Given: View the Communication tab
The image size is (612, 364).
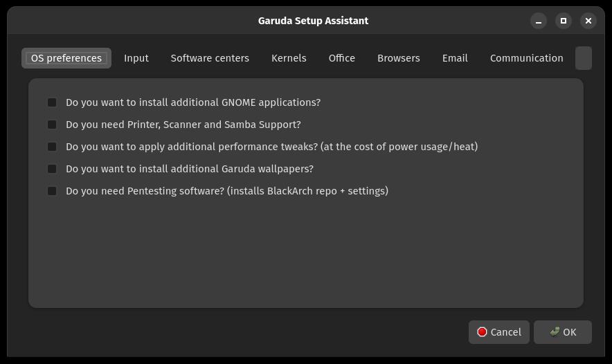Looking at the screenshot, I should click(527, 58).
